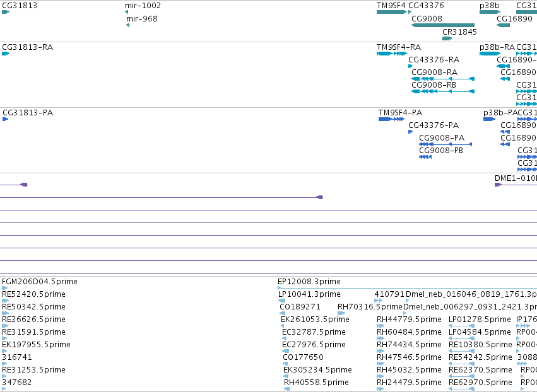Click the CG9008-RB transcript label

434,85
